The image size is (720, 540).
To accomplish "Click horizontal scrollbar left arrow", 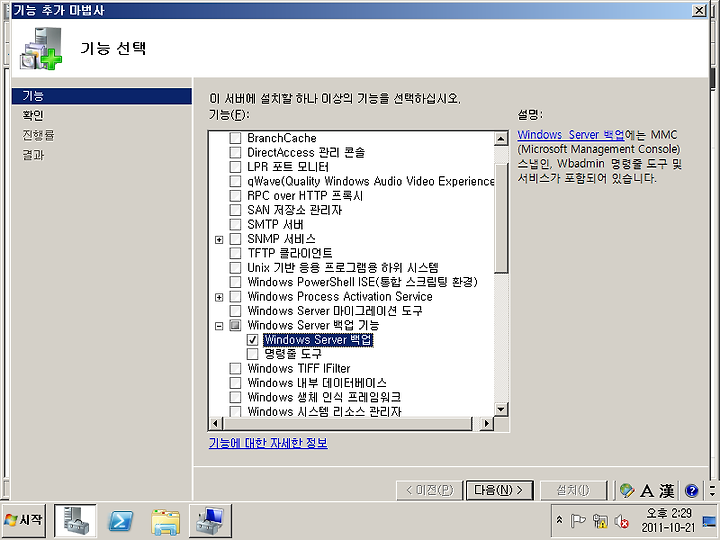I will (215, 423).
